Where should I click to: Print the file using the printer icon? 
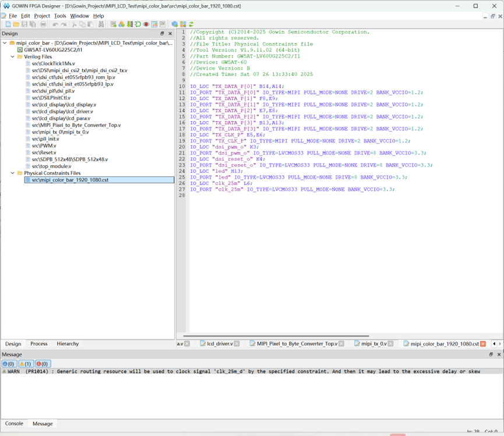pyautogui.click(x=43, y=24)
